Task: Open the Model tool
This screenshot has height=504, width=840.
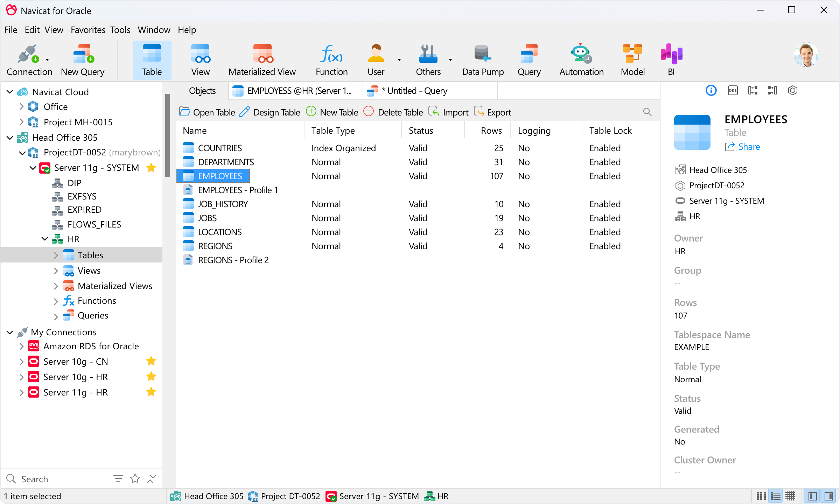Action: tap(632, 59)
